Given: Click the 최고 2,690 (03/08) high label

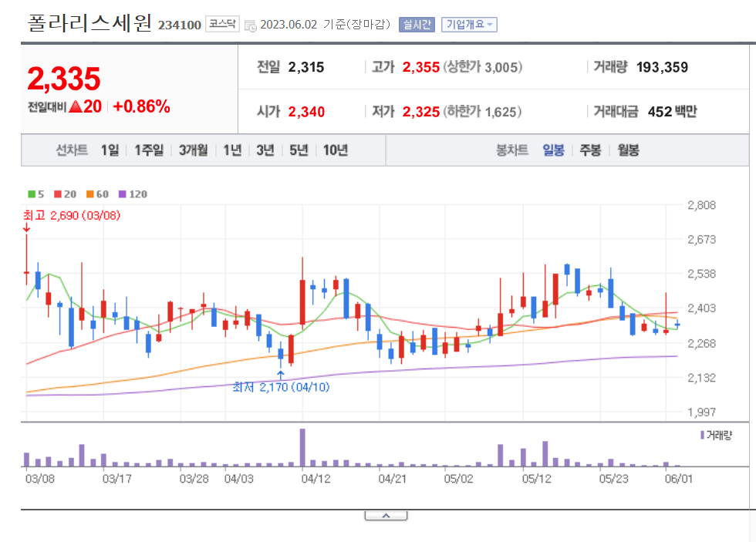Looking at the screenshot, I should [72, 215].
